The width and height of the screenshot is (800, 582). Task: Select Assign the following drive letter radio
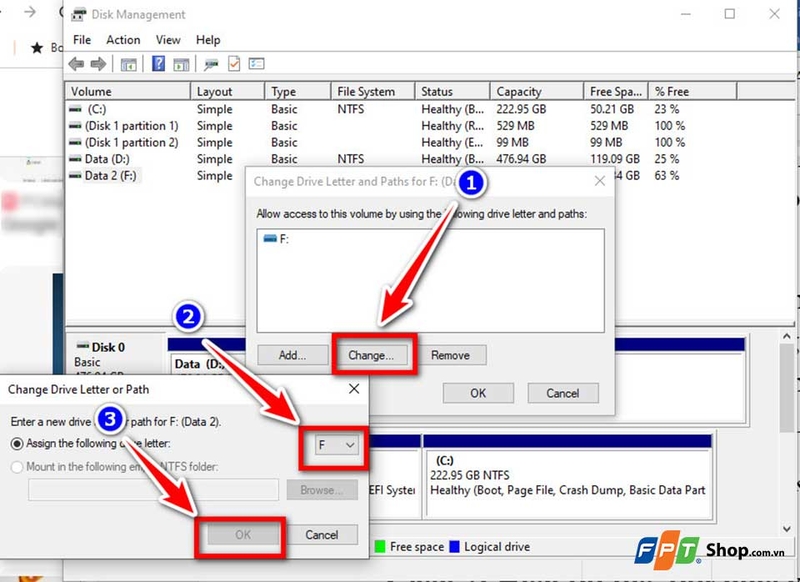[17, 444]
